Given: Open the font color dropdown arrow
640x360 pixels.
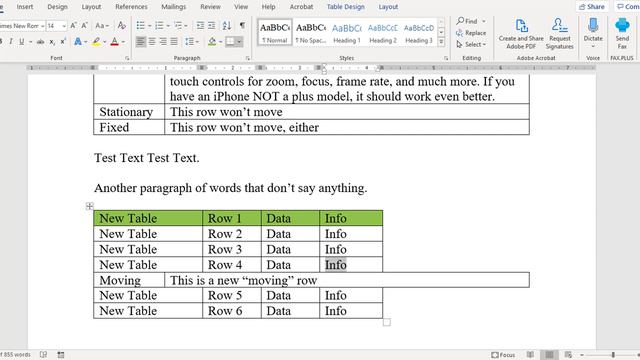Looking at the screenshot, I should 123,42.
